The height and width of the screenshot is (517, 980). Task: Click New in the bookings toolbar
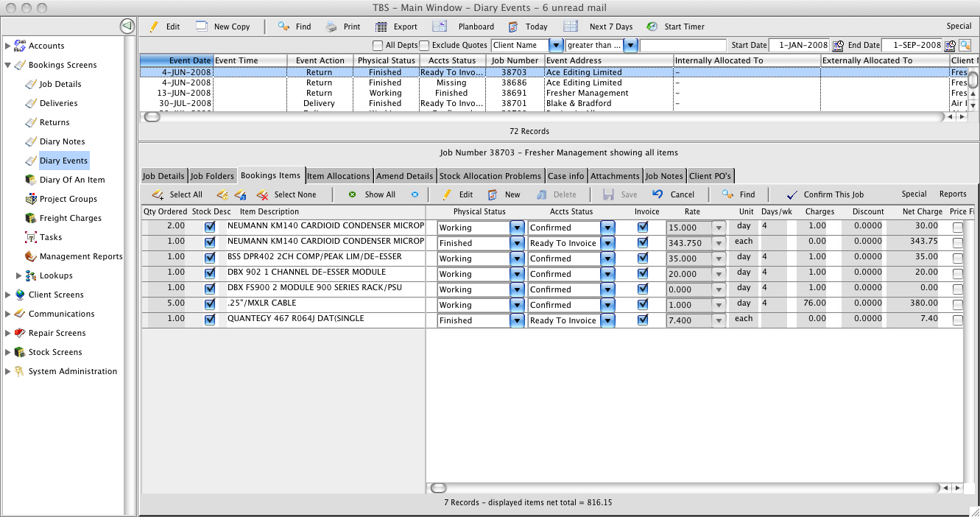pyautogui.click(x=504, y=194)
